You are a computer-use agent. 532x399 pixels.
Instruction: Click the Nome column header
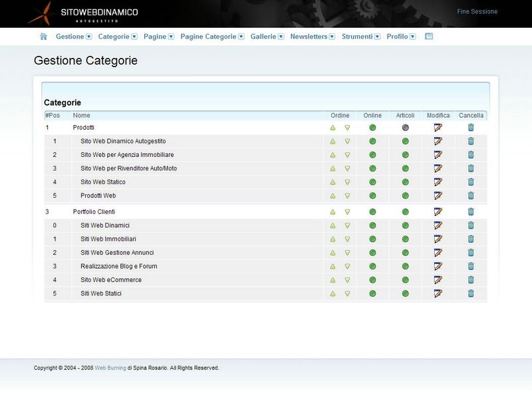(81, 115)
